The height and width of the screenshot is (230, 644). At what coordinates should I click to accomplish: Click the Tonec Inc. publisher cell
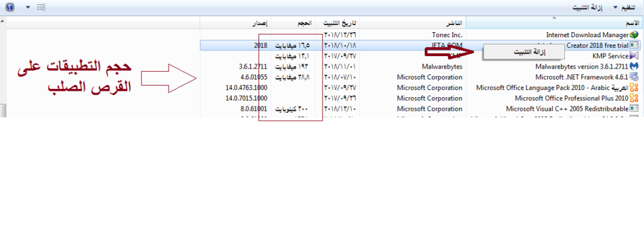click(448, 35)
